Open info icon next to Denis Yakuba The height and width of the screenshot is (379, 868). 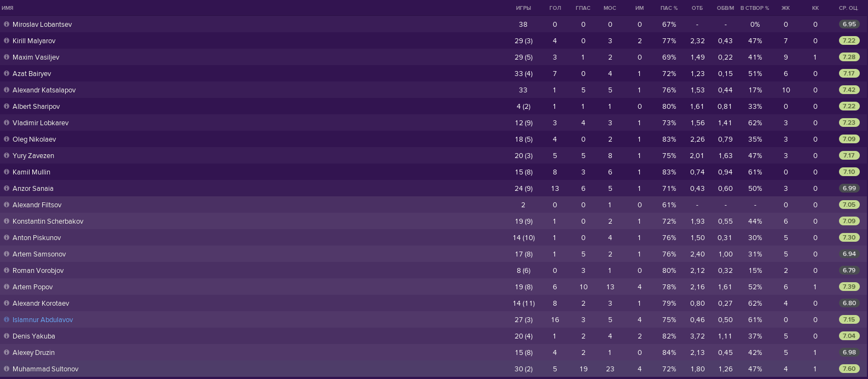pos(7,336)
